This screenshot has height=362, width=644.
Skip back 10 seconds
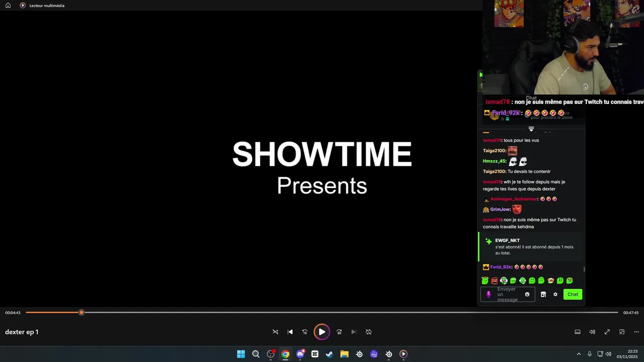304,332
